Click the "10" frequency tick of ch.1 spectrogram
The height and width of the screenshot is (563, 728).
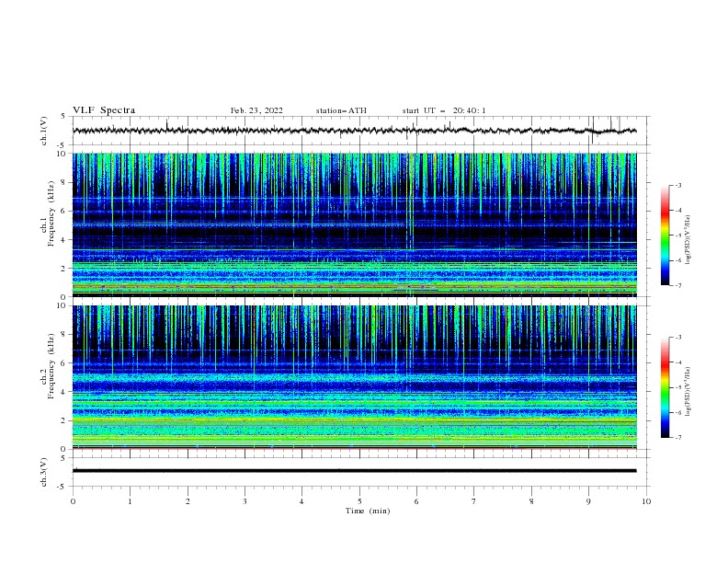point(62,154)
